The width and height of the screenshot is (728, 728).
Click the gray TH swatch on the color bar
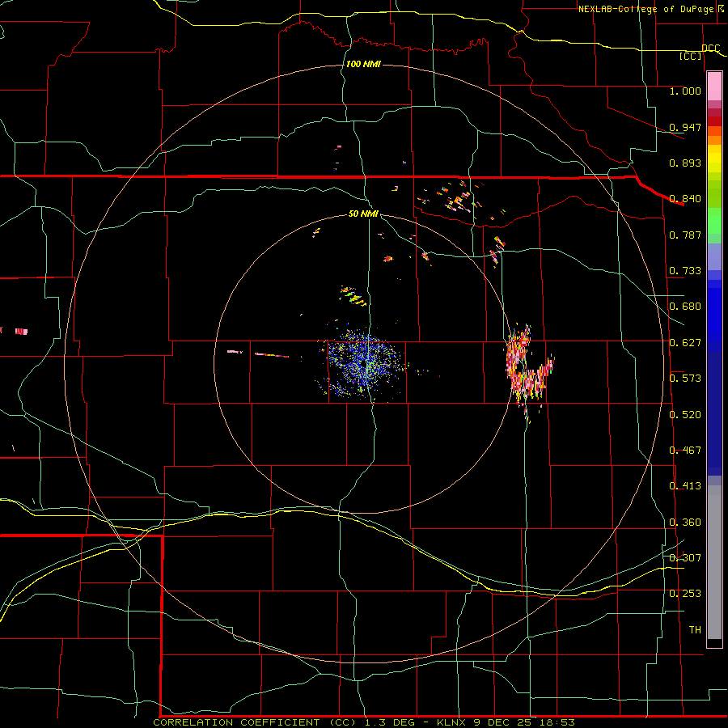(714, 562)
